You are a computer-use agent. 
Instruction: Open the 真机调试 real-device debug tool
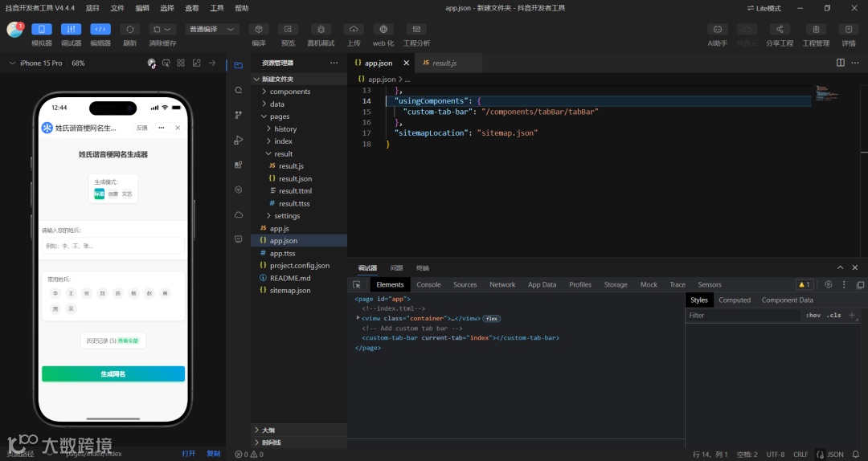(321, 30)
